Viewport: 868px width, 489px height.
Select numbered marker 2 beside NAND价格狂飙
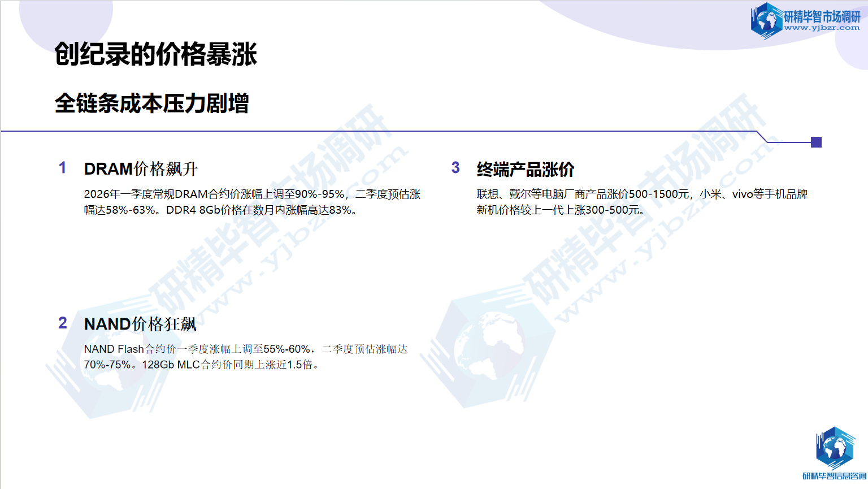point(63,324)
